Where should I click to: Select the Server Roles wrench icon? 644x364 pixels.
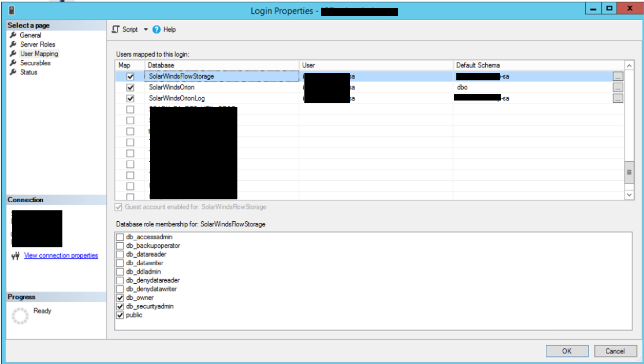[13, 44]
